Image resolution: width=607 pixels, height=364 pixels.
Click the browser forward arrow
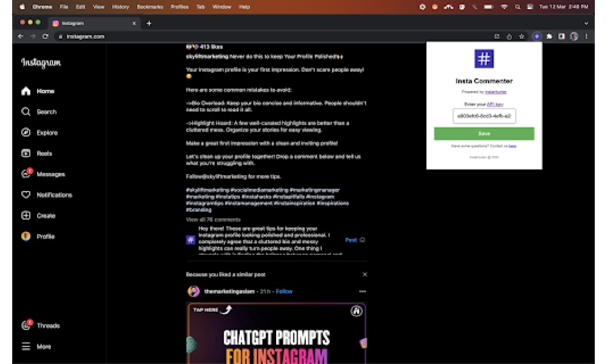[33, 36]
